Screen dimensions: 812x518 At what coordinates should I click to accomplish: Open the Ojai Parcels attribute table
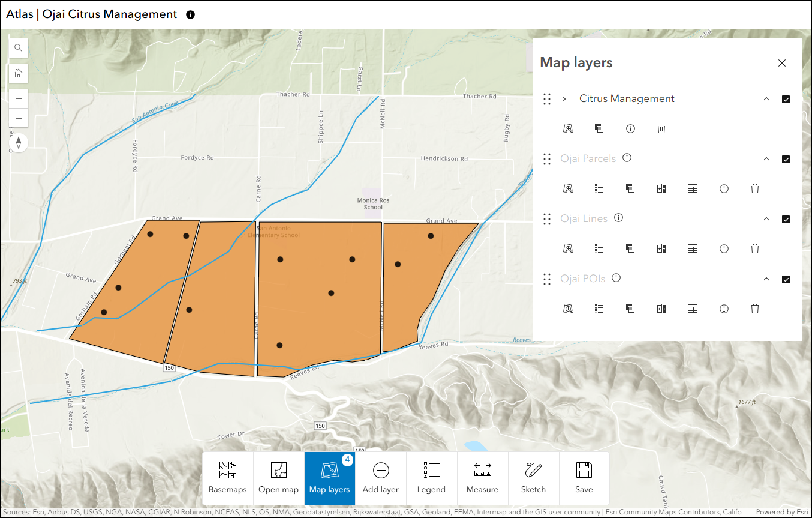(693, 188)
